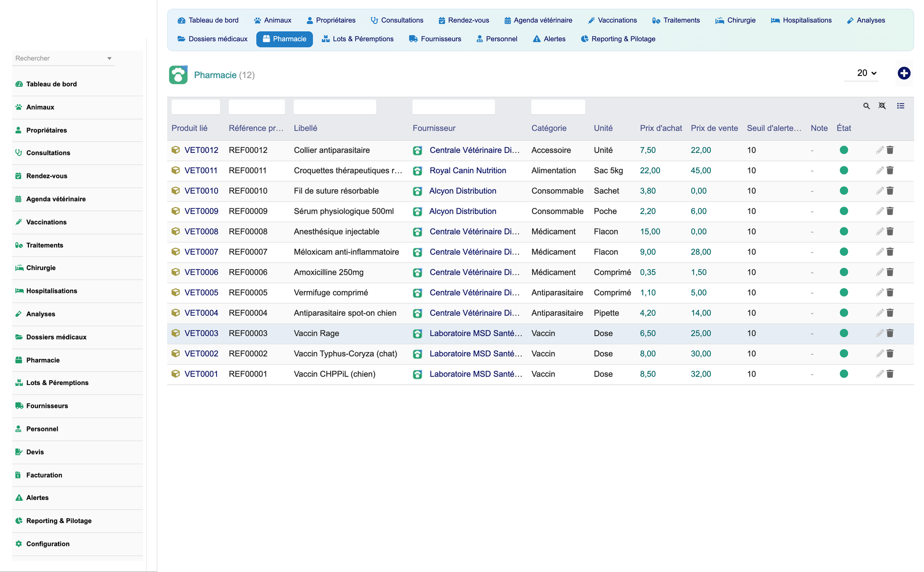Open the Lots & Péremptions tab
The width and height of the screenshot is (924, 572).
tap(358, 39)
